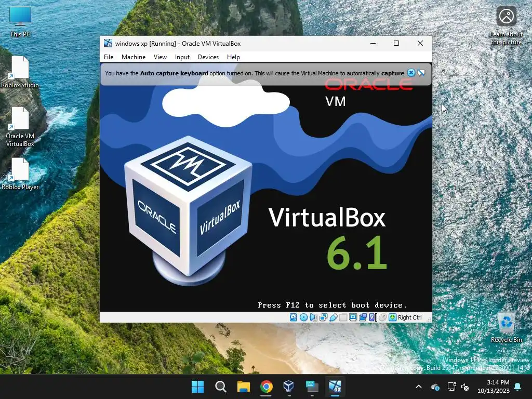Open the Machine menu
The image size is (532, 399).
(x=134, y=57)
